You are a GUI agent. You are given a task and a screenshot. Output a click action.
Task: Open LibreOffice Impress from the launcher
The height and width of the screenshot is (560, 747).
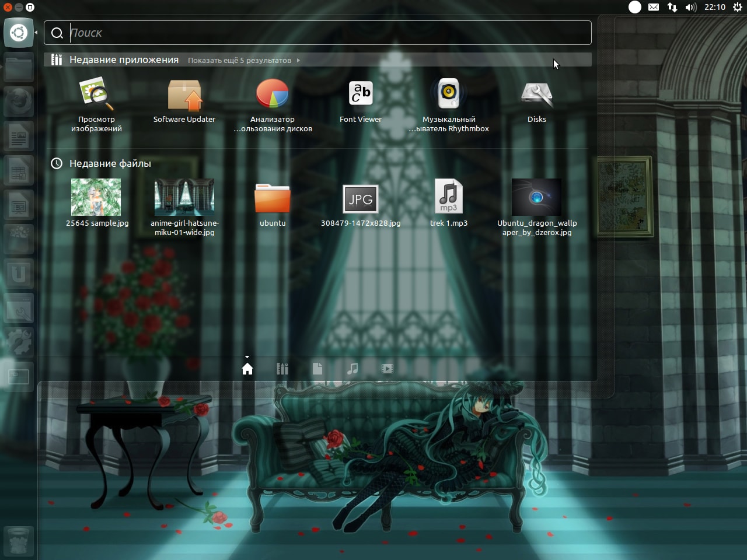tap(19, 205)
